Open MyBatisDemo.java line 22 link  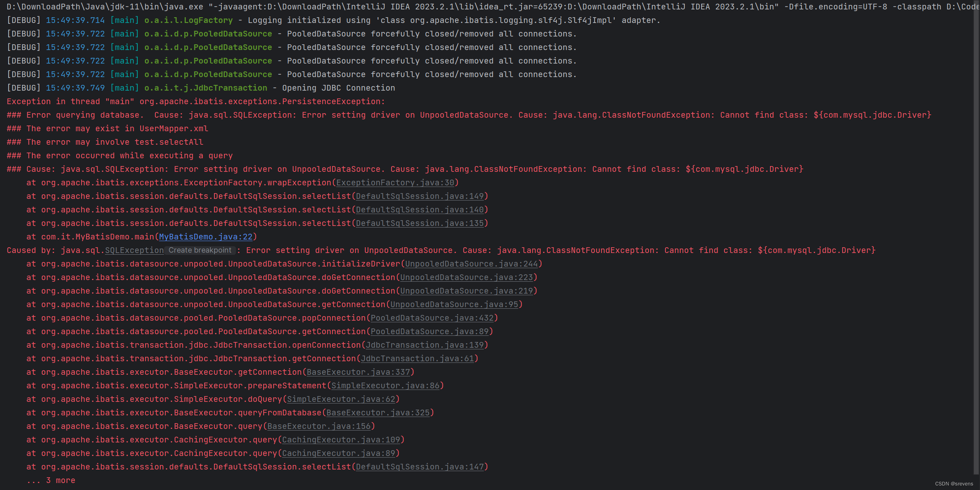(206, 237)
